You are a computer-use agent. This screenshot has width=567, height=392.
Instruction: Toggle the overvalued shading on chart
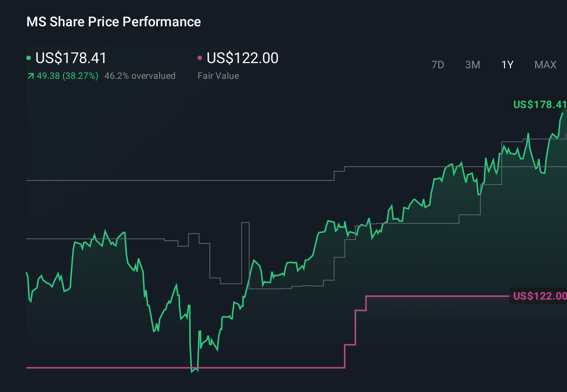coord(140,76)
